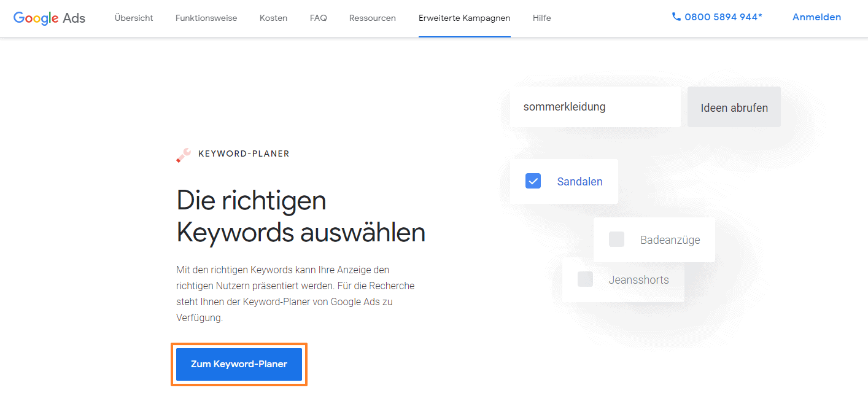868x393 pixels.
Task: Click the paragraph starting with 'Mit den richtigen Keywords'
Action: [295, 294]
